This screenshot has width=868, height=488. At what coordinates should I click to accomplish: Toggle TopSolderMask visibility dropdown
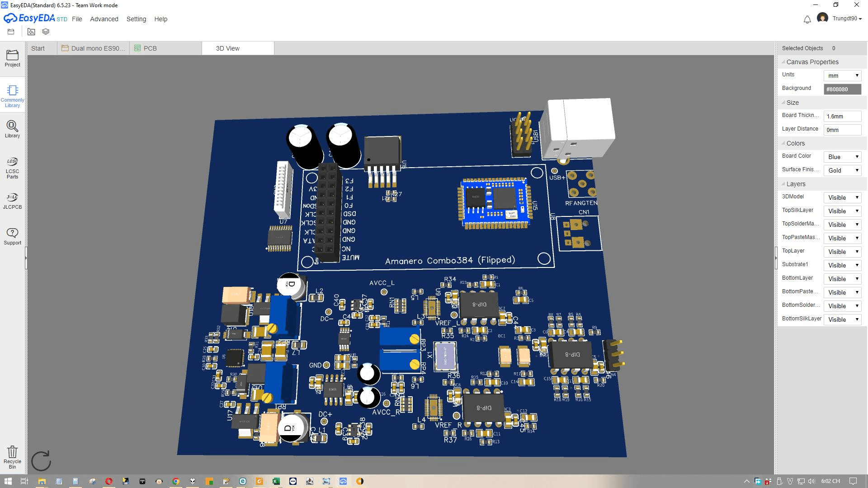pos(842,225)
